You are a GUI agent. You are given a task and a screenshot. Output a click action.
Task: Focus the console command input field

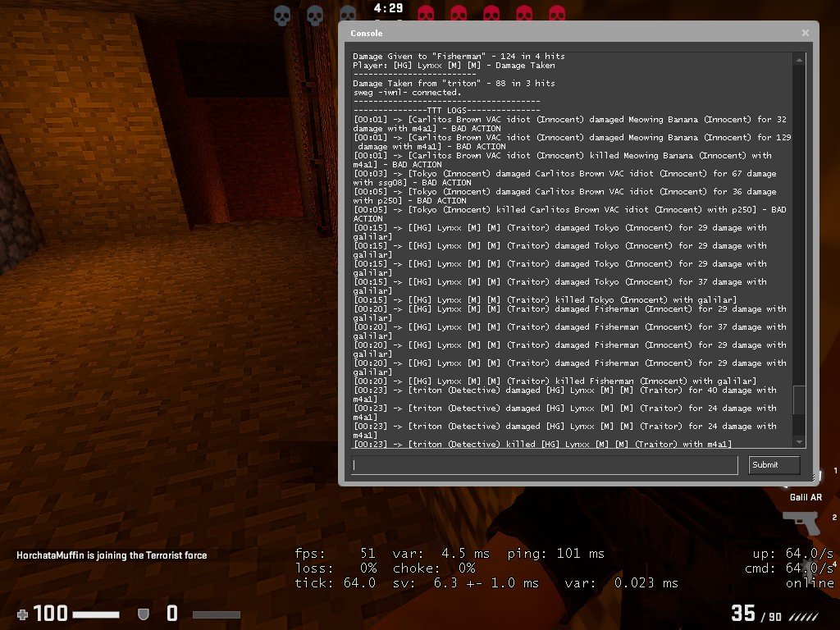pyautogui.click(x=544, y=465)
